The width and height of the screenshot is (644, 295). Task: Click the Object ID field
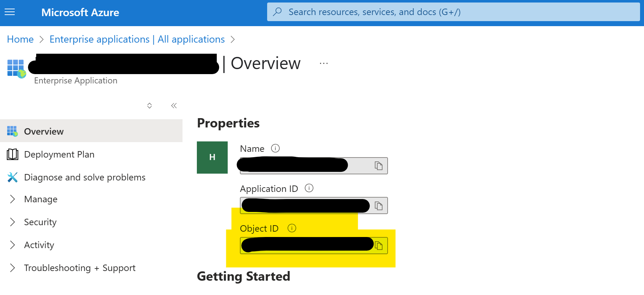point(314,246)
